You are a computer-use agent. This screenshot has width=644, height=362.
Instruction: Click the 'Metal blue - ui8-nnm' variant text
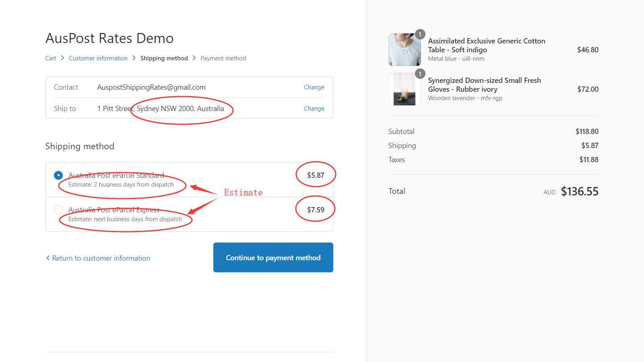pos(456,59)
